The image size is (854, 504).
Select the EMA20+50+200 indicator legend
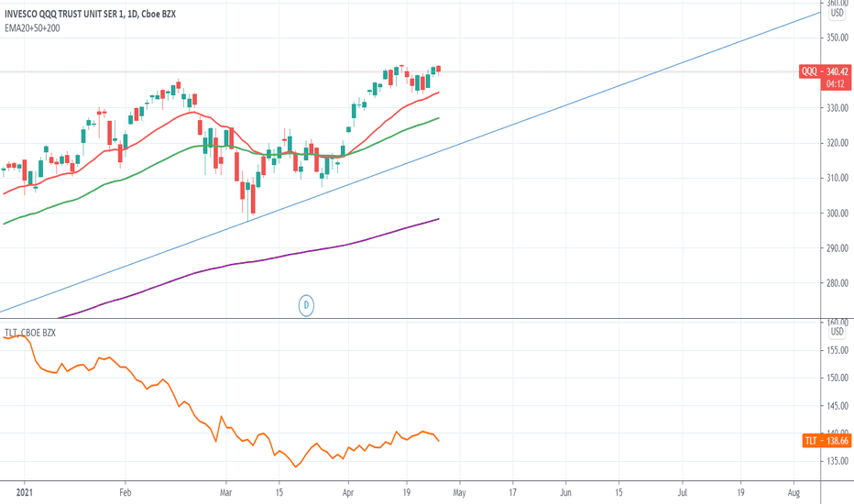(x=32, y=27)
